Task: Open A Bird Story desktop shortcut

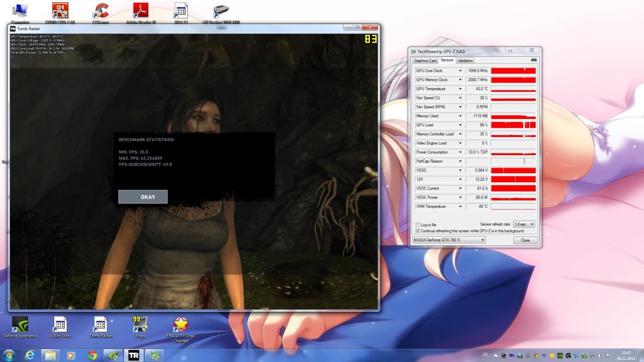Action: tap(60, 327)
